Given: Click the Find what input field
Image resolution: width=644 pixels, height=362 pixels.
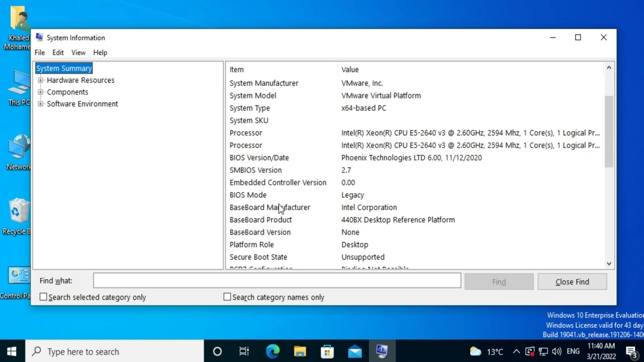Looking at the screenshot, I should point(277,281).
